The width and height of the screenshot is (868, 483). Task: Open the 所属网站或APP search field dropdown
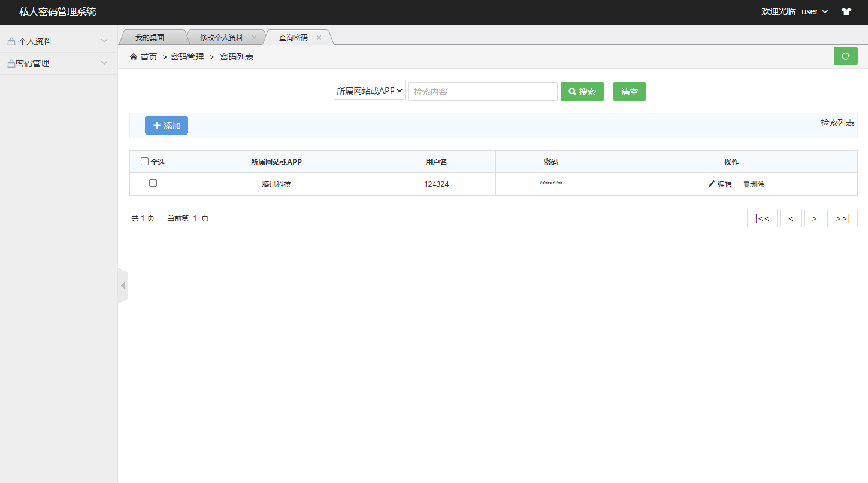370,91
